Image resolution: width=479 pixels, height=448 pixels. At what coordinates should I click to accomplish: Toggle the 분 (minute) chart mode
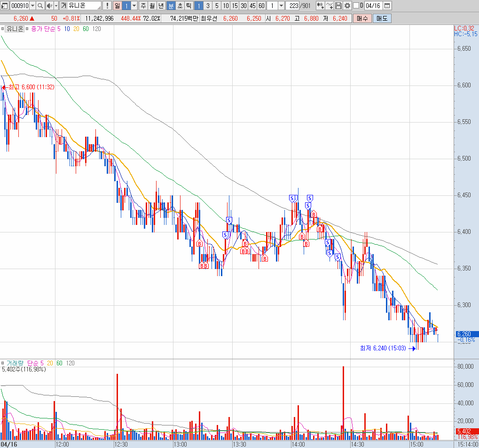(171, 6)
